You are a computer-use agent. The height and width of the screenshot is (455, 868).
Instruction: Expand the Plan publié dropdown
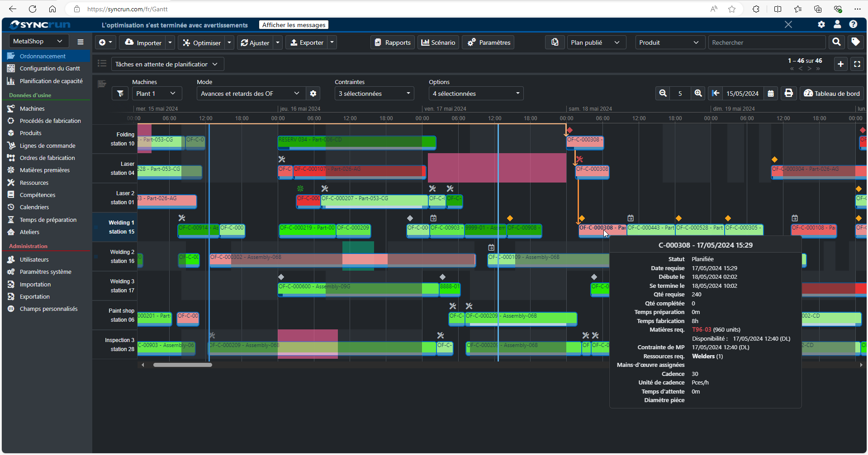596,42
